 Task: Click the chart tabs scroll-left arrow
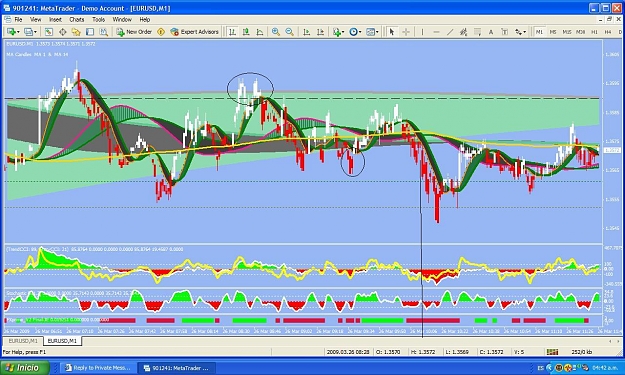tap(610, 341)
